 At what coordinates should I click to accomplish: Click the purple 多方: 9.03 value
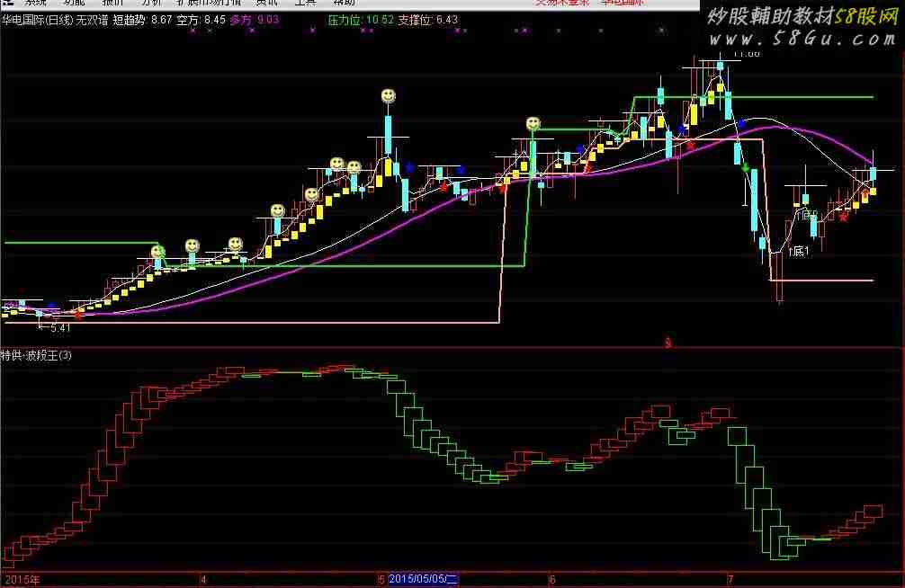coord(255,20)
